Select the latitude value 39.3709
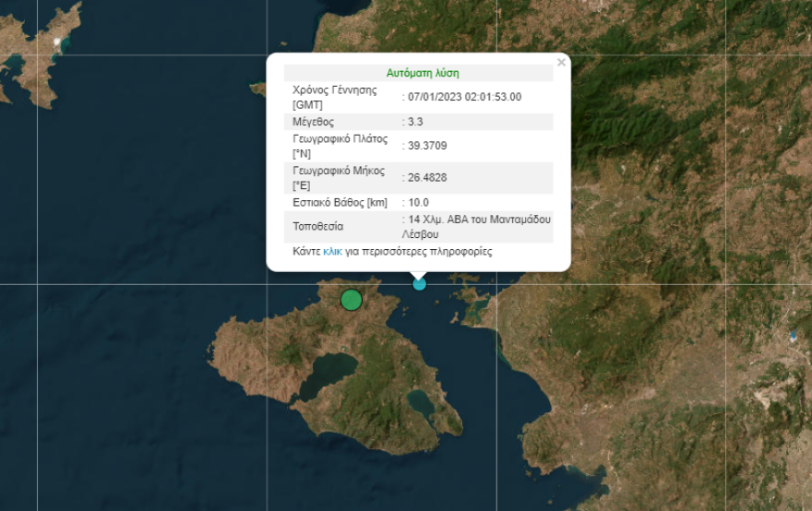Image resolution: width=812 pixels, height=511 pixels. click(427, 146)
